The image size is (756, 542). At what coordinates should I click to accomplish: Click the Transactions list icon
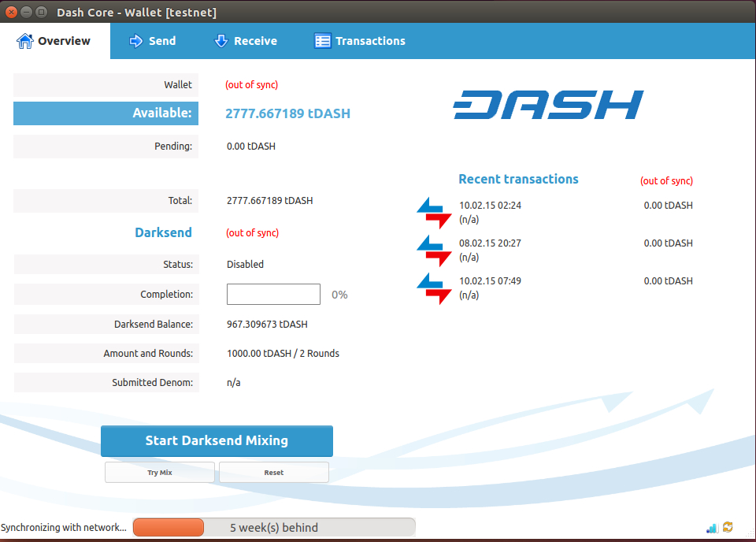point(323,41)
